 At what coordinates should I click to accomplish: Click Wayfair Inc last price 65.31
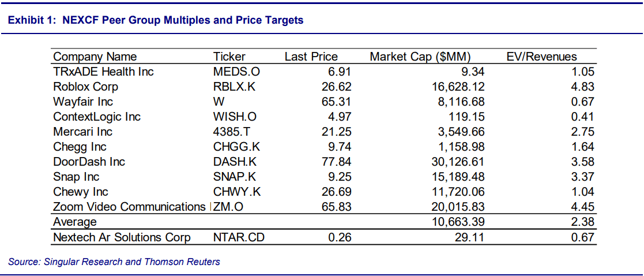(x=336, y=102)
